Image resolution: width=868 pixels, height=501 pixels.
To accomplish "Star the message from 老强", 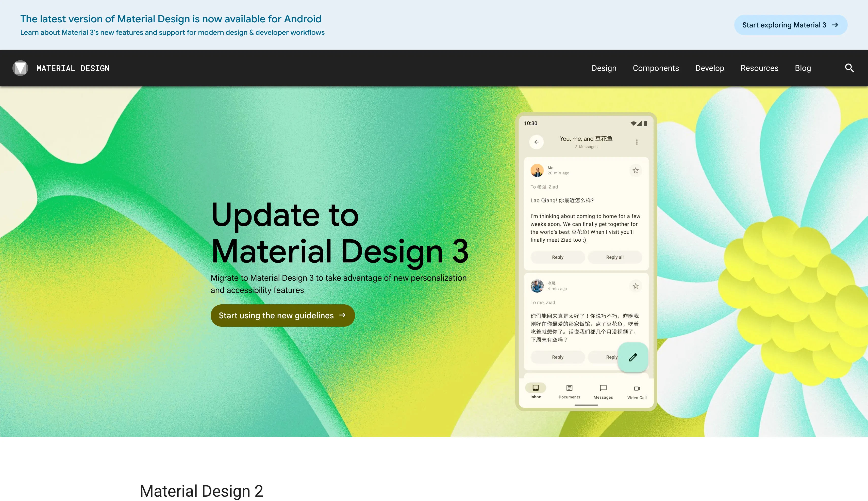I will 636,286.
